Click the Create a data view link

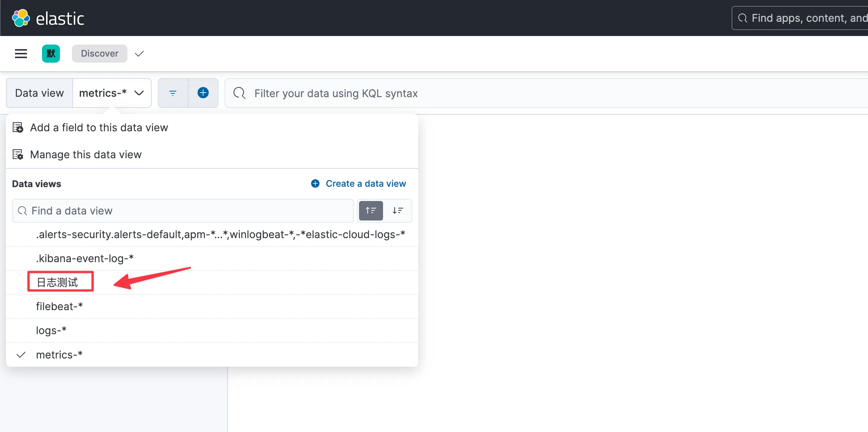(x=365, y=183)
